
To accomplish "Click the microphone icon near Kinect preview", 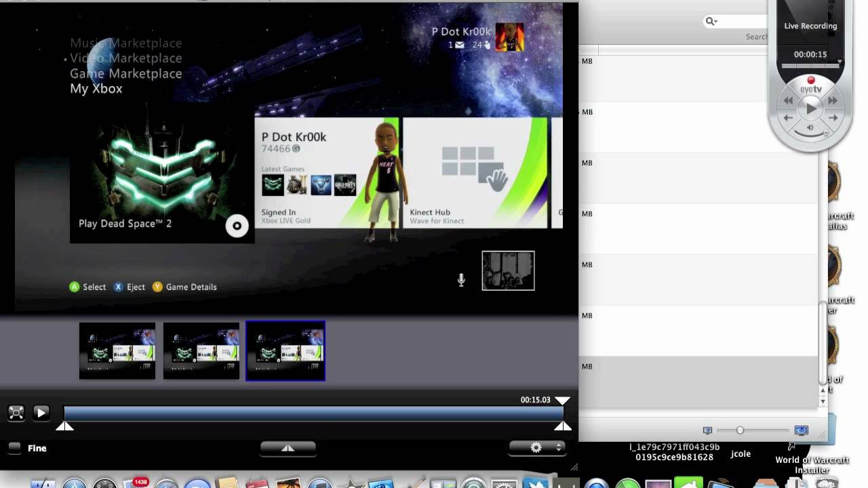I will (461, 279).
